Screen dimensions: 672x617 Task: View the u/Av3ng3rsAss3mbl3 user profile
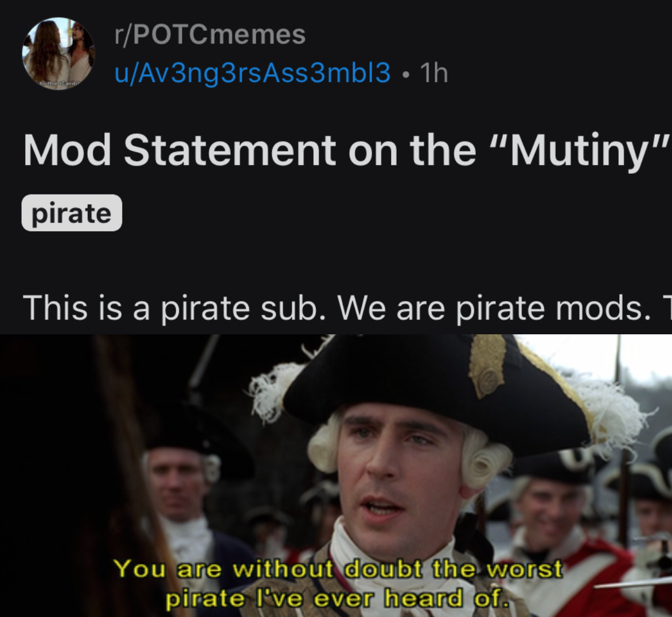[x=252, y=73]
